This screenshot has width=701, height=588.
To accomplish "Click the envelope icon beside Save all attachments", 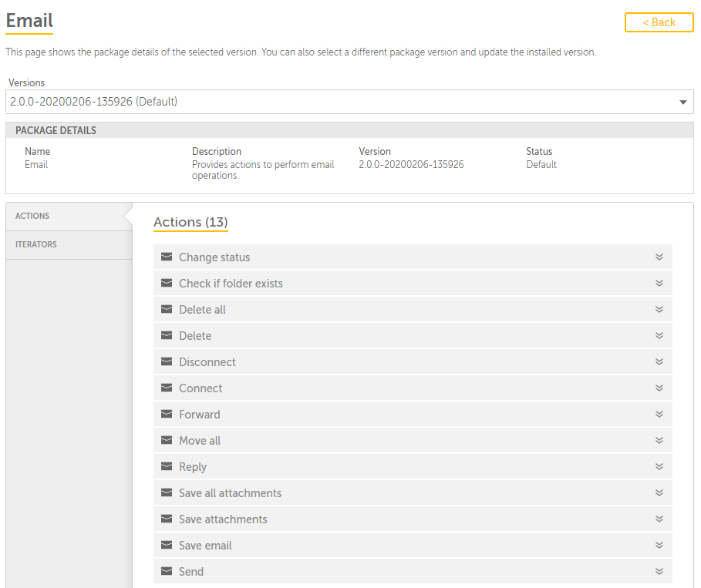I will pos(167,492).
